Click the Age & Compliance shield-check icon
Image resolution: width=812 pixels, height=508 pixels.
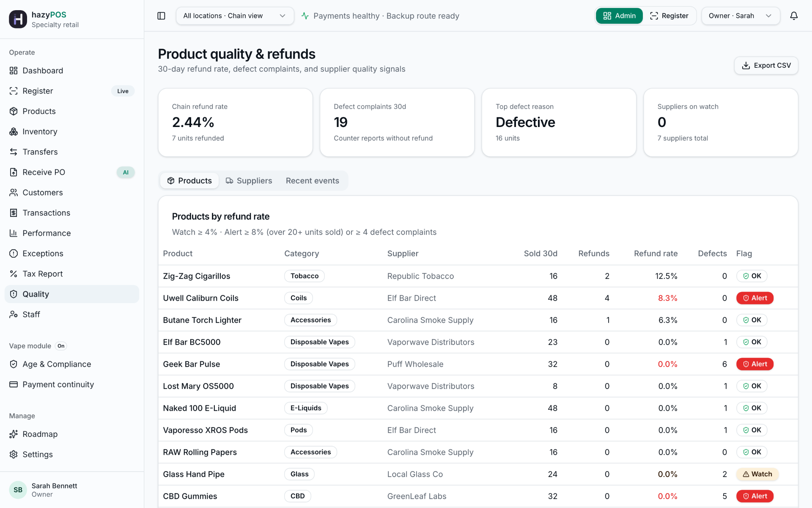coord(14,364)
